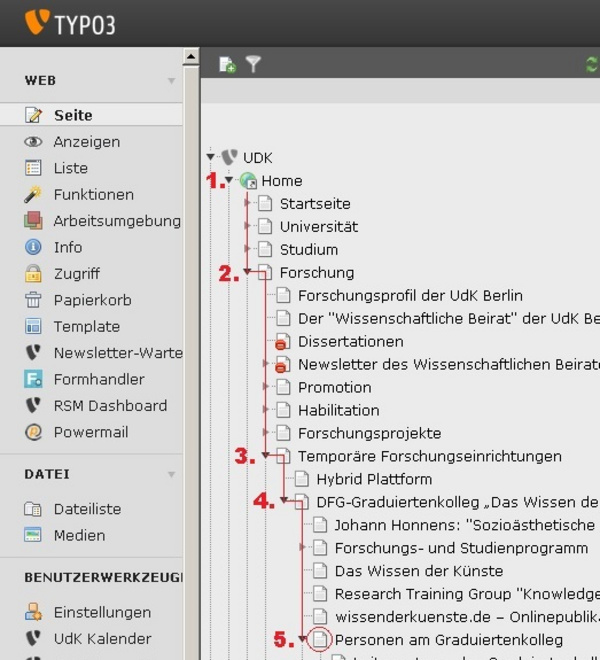Image resolution: width=600 pixels, height=660 pixels.
Task: Click the Powermail module icon
Action: click(33, 432)
